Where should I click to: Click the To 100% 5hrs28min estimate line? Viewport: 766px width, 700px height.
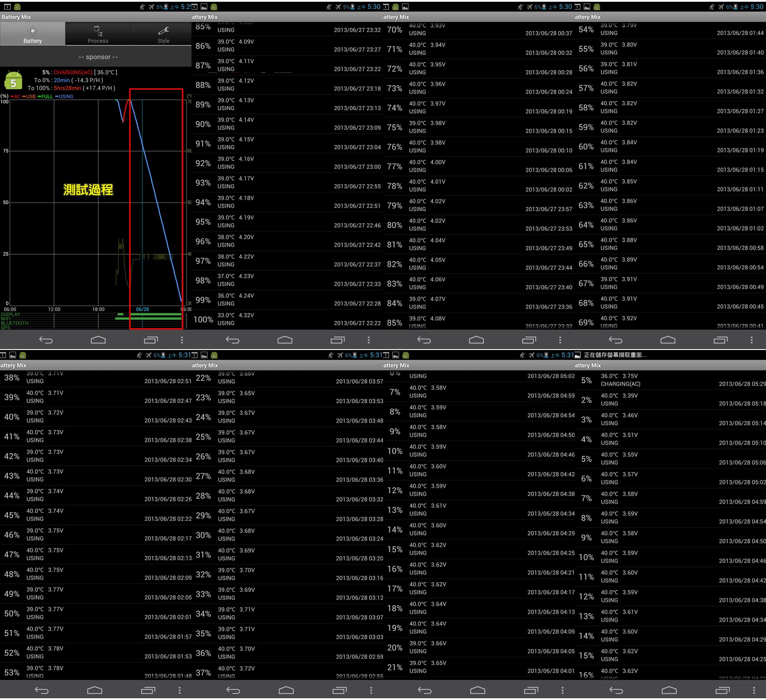click(71, 88)
